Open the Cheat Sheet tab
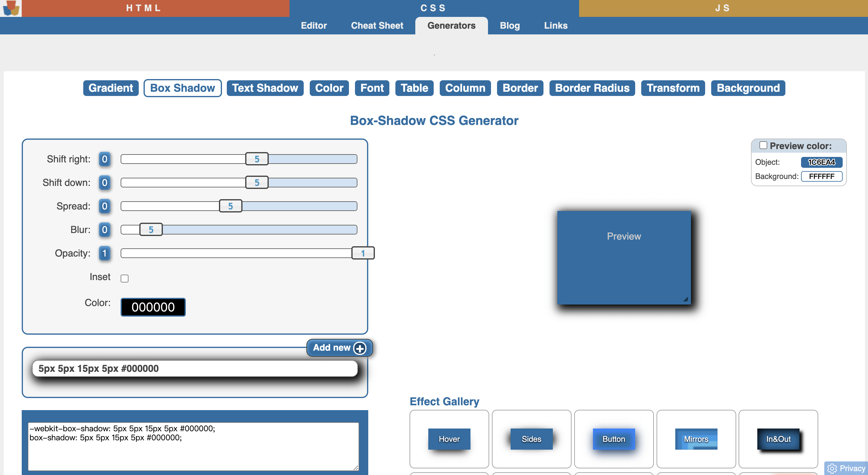868x475 pixels. coord(377,26)
